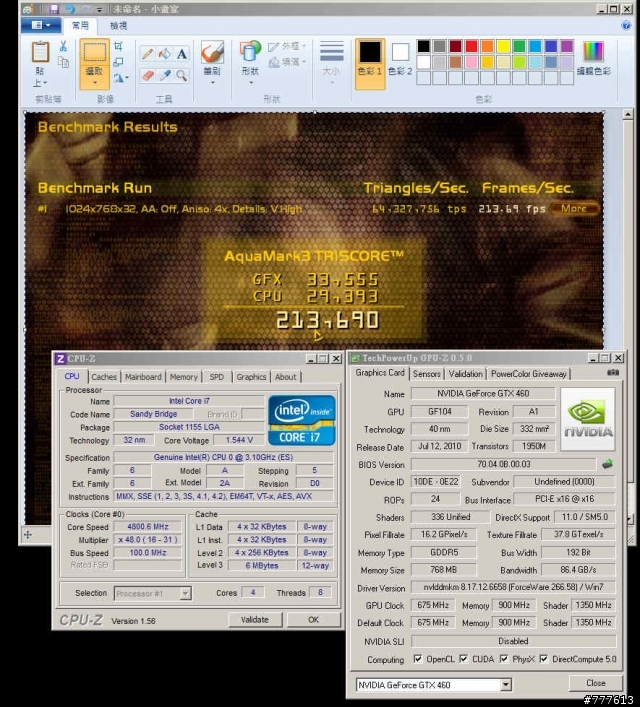
Task: Click the Undo arrow in quick access toolbar
Action: (x=70, y=9)
